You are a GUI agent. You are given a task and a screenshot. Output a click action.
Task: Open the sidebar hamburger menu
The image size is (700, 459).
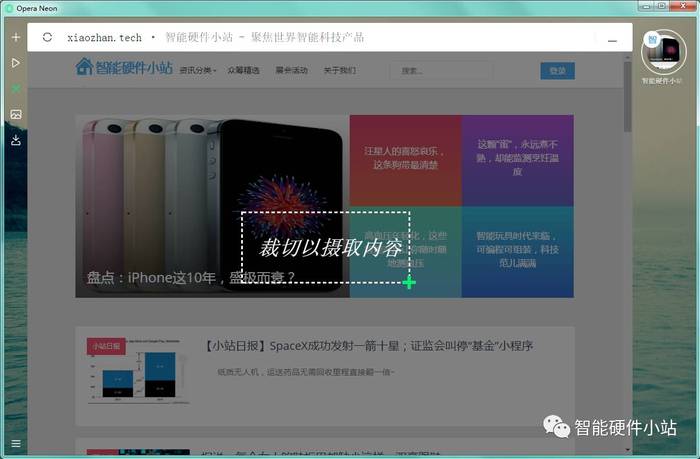pos(16,443)
